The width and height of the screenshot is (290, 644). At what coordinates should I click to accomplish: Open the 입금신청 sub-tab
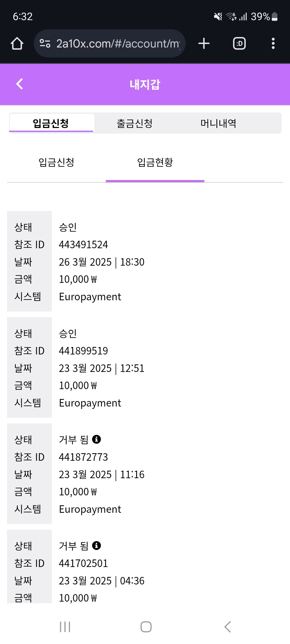click(x=56, y=162)
